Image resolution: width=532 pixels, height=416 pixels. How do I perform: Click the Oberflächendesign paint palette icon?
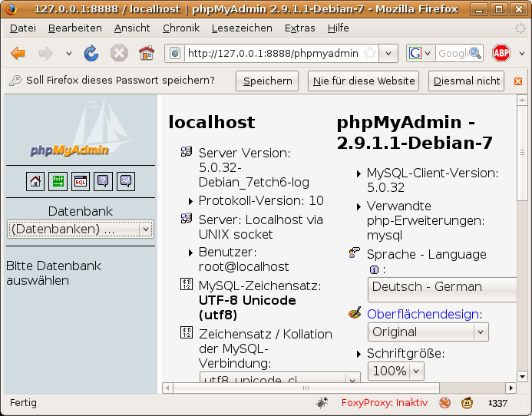click(355, 313)
